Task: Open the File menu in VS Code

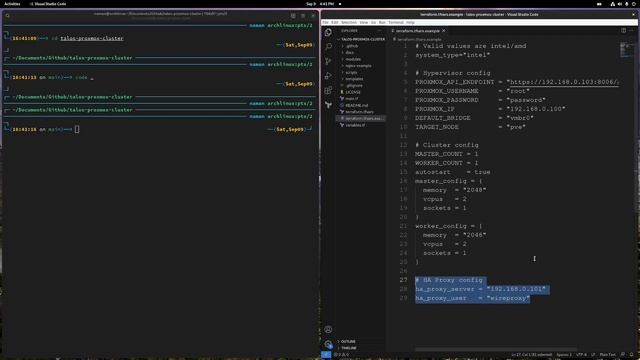Action: (325, 22)
